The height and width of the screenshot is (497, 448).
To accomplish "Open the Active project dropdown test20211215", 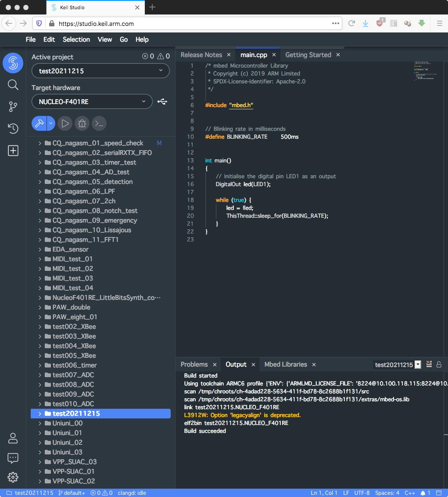I will (x=100, y=71).
